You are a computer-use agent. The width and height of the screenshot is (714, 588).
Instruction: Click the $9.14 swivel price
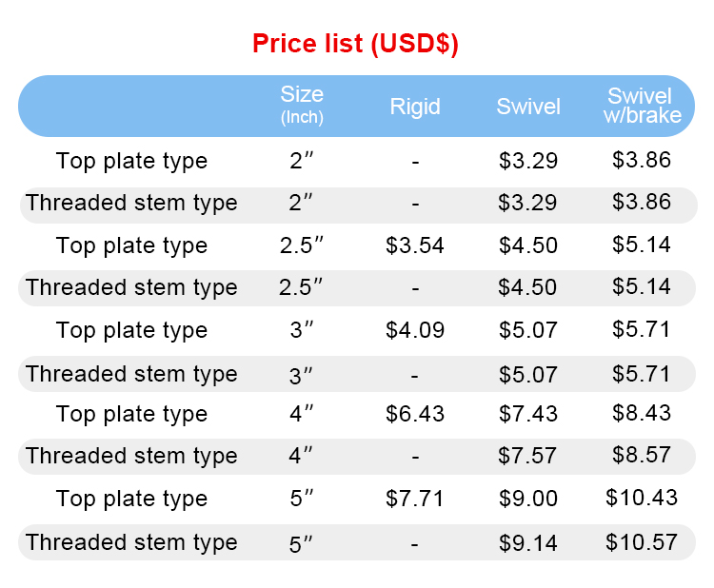528,543
